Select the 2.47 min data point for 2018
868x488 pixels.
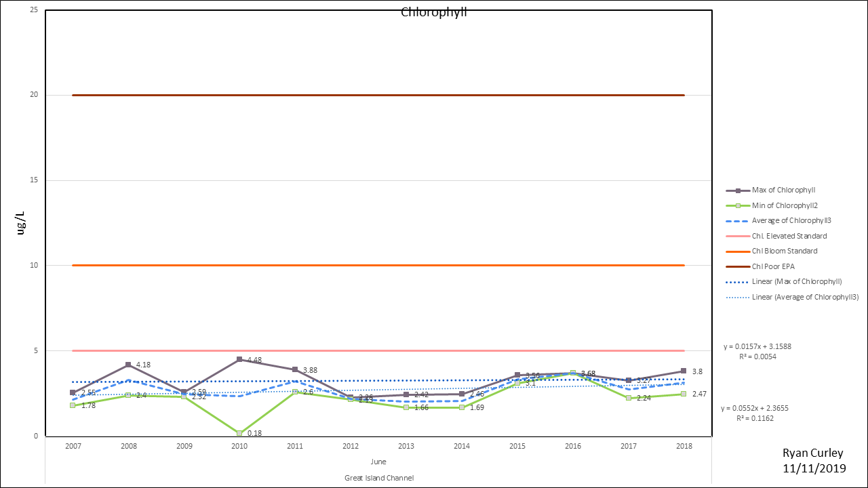point(684,394)
